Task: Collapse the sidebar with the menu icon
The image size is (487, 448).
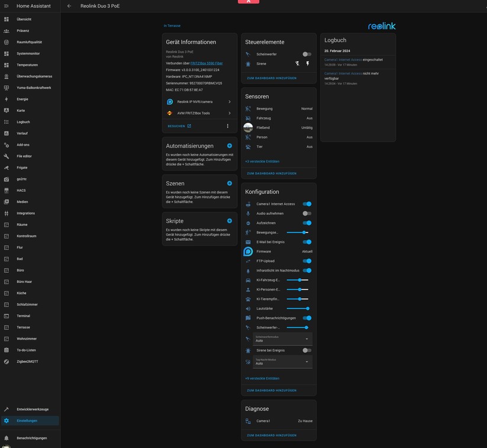Action: pos(7,6)
